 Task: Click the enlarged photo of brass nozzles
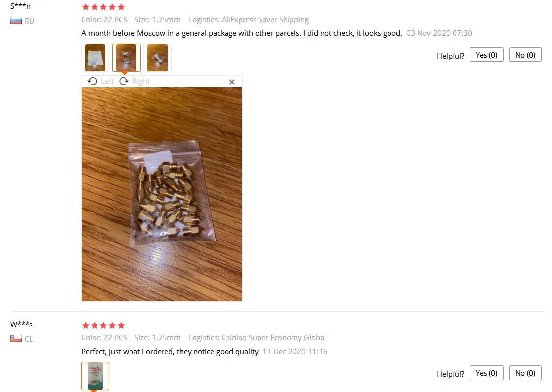[162, 194]
